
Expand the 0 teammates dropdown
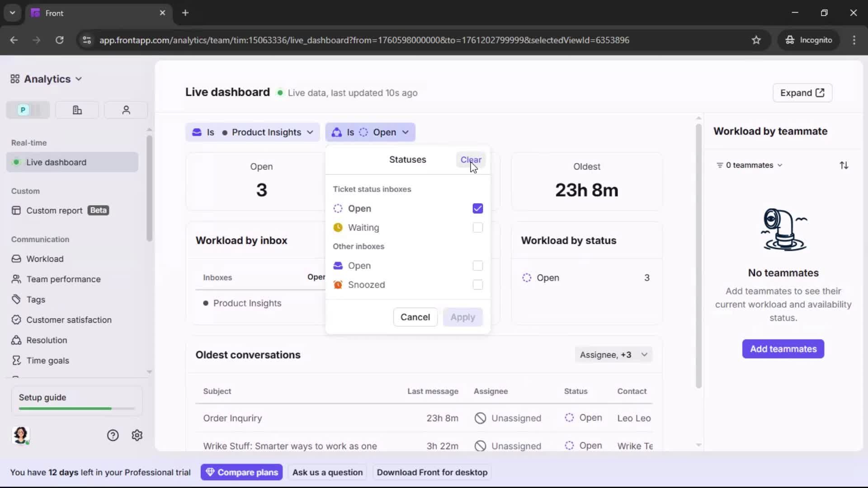point(749,165)
